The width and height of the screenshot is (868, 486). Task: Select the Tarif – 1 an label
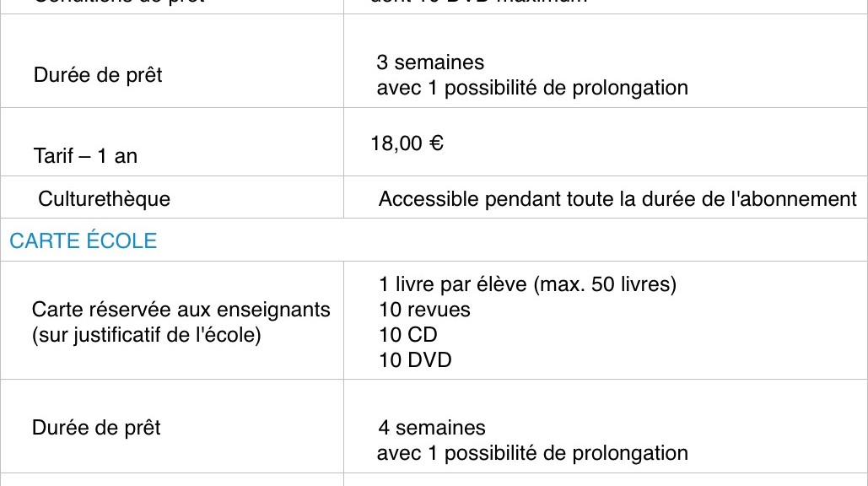click(x=85, y=156)
